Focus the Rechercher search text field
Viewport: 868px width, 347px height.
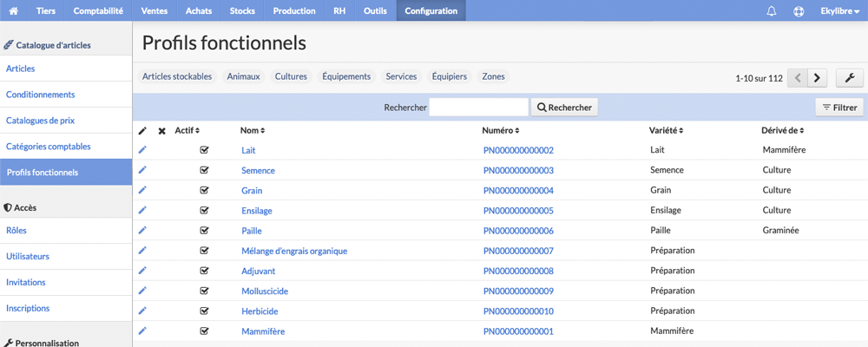[479, 108]
